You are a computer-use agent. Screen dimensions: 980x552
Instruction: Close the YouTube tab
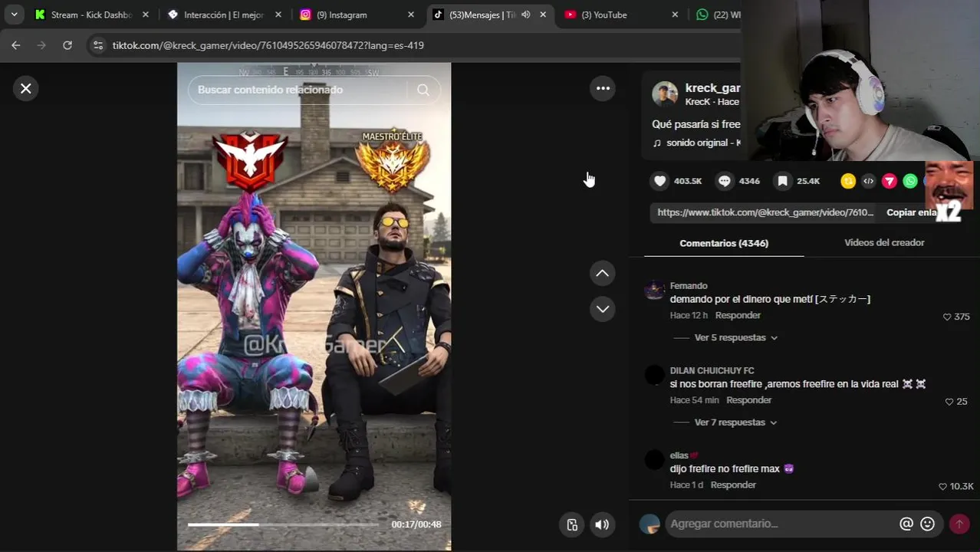(x=675, y=15)
